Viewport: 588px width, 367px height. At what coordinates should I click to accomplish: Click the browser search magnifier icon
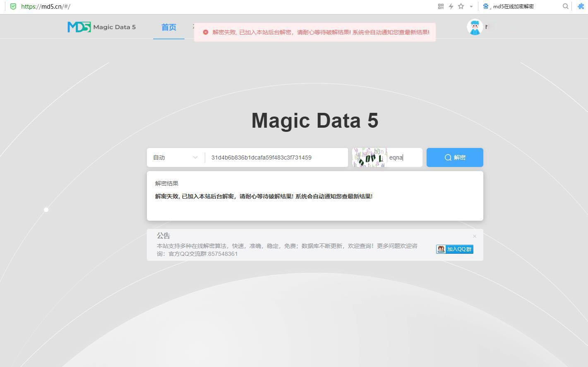566,6
